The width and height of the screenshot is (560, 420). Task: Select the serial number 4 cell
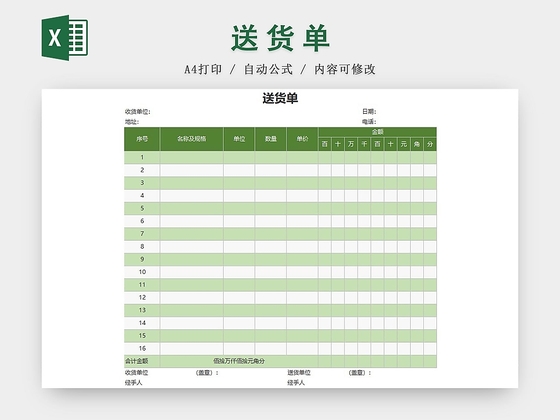[x=142, y=196]
